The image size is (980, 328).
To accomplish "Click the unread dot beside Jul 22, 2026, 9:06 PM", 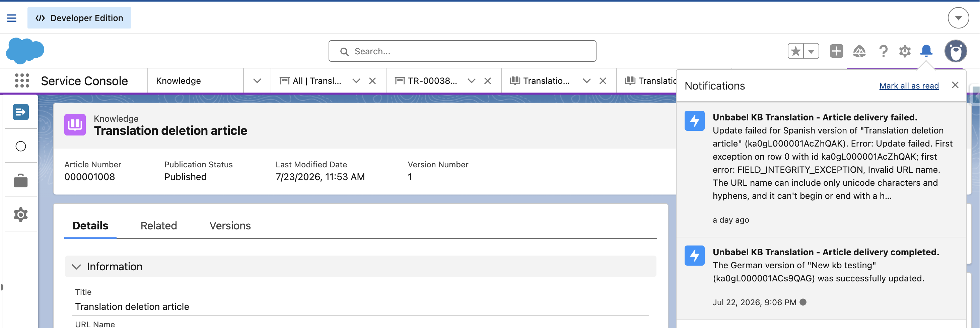I will pos(803,302).
